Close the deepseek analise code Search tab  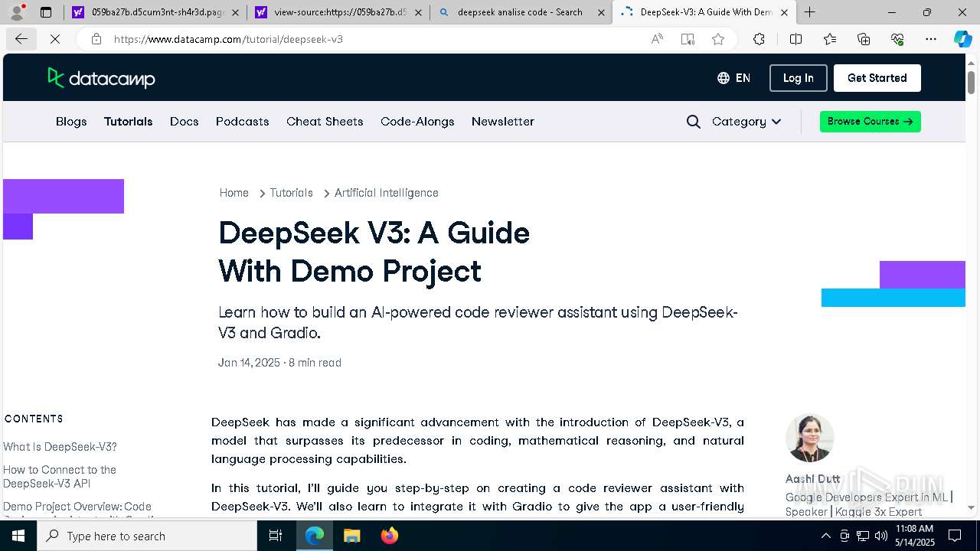(600, 12)
